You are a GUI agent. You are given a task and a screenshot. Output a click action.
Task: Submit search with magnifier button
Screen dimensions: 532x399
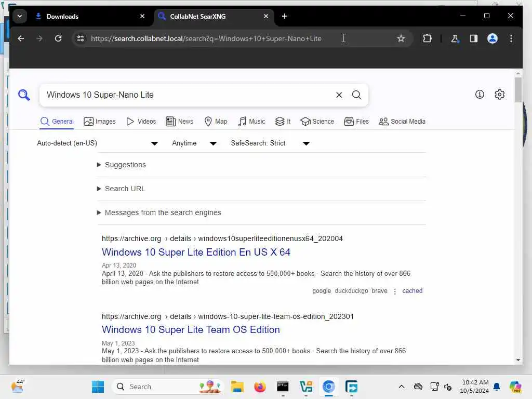pyautogui.click(x=356, y=95)
